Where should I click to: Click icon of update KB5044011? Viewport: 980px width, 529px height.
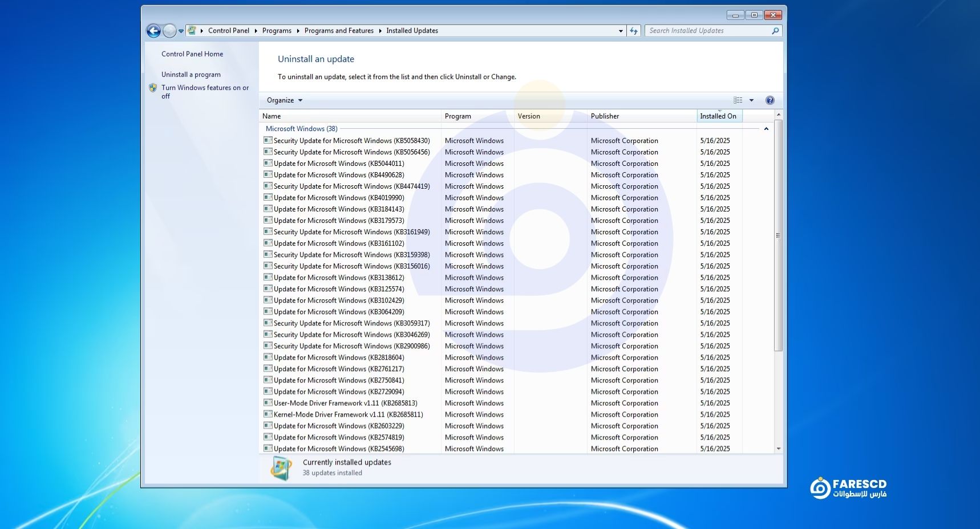(x=268, y=163)
